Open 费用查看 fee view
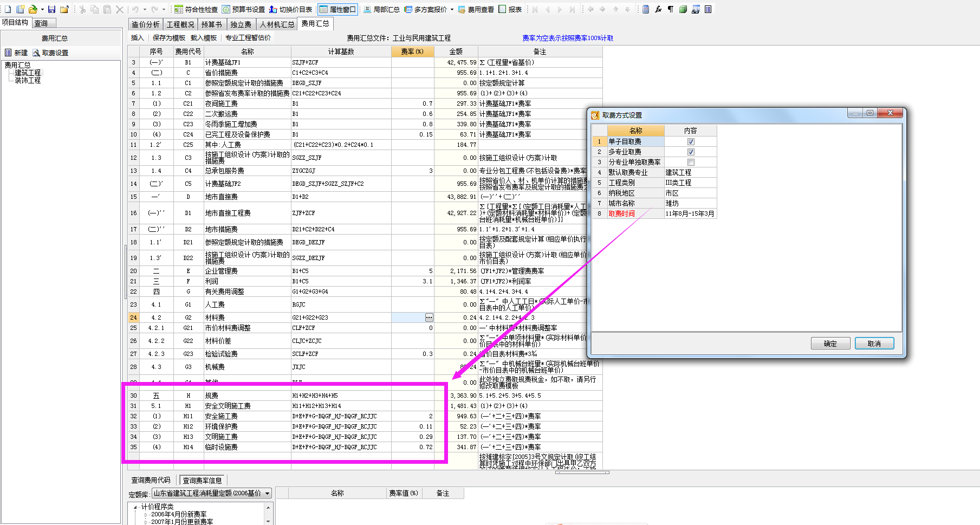Viewport: 980px width, 525px height. (x=476, y=9)
